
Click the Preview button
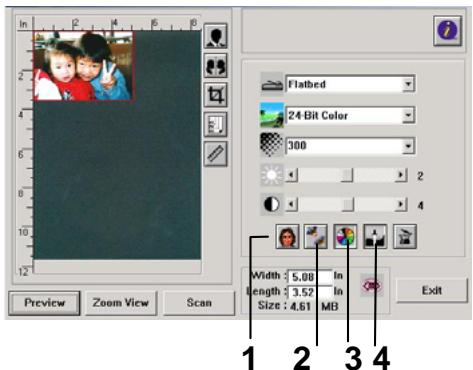coord(44,303)
